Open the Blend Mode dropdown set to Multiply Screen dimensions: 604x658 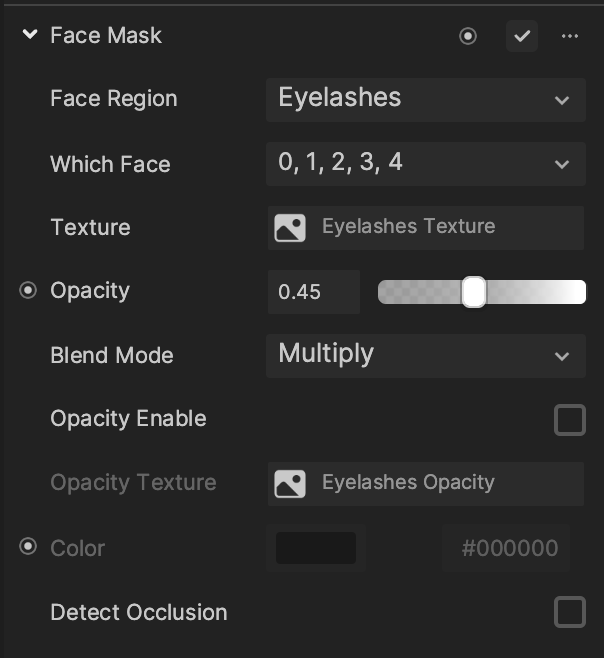[x=426, y=356]
